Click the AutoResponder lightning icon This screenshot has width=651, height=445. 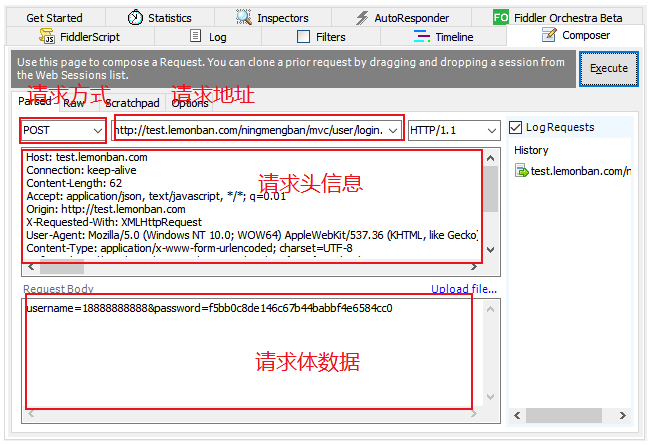(x=362, y=18)
